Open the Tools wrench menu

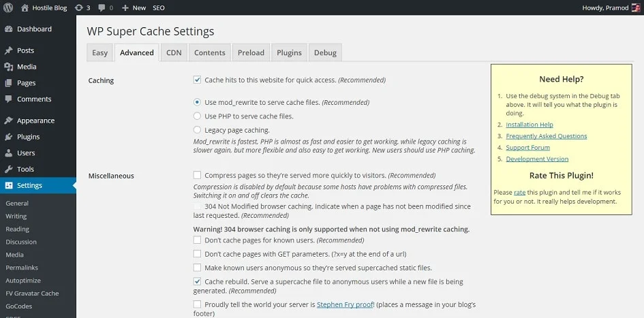[x=8, y=169]
